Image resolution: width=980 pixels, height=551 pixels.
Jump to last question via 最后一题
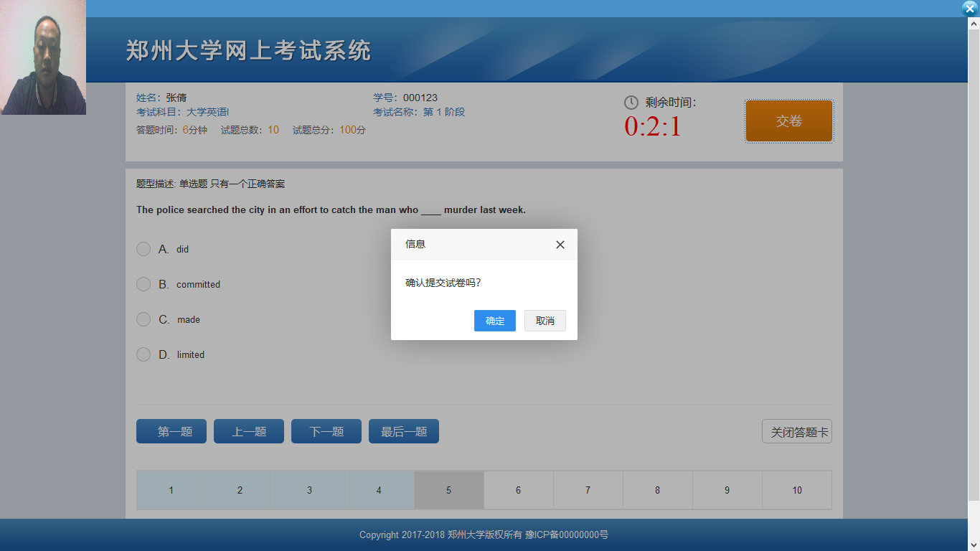point(404,431)
